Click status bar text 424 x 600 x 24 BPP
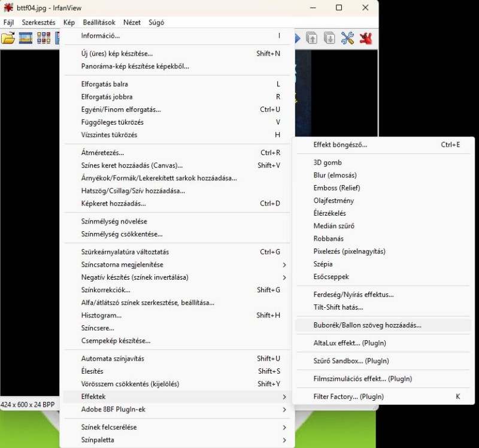This screenshot has width=479, height=448. tap(28, 405)
